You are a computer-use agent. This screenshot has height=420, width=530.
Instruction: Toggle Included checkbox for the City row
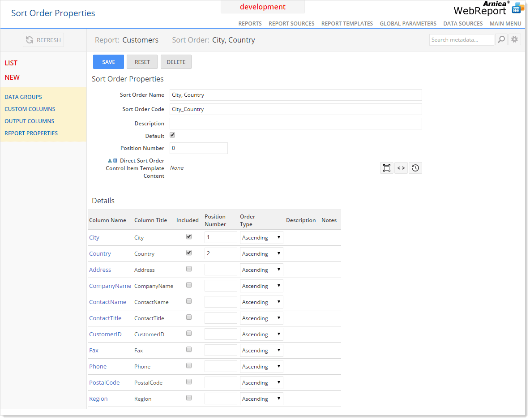point(189,237)
